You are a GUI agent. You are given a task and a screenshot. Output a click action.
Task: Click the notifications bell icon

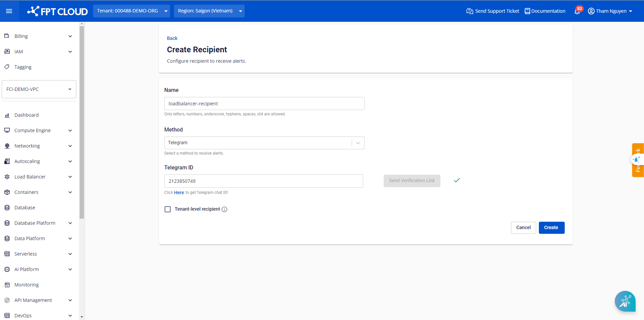tap(577, 11)
